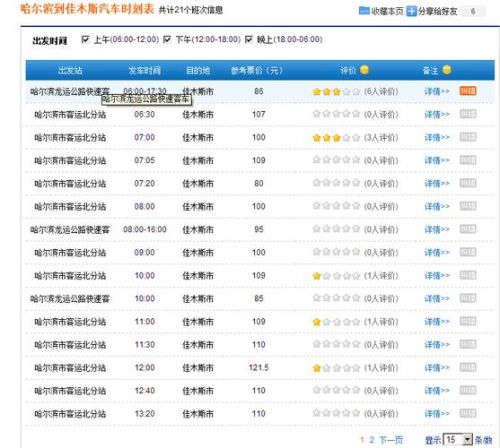Click (6人评价) review count
The height and width of the screenshot is (448, 500).
click(381, 91)
